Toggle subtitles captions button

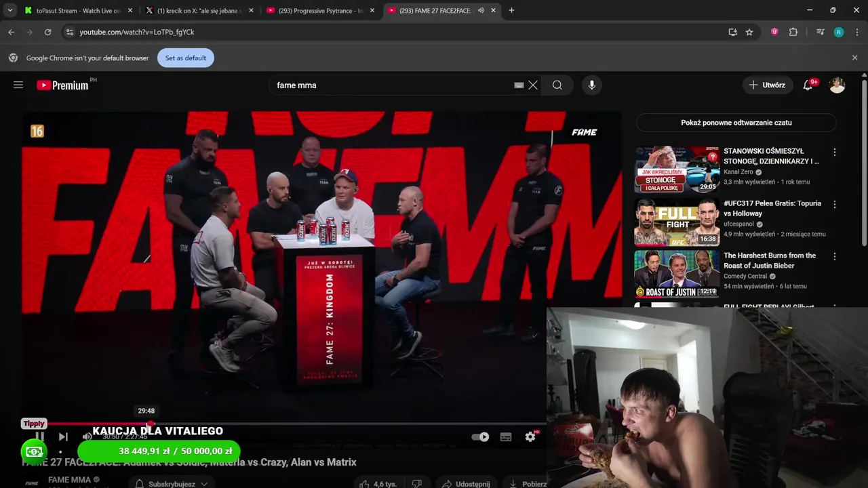pyautogui.click(x=506, y=437)
